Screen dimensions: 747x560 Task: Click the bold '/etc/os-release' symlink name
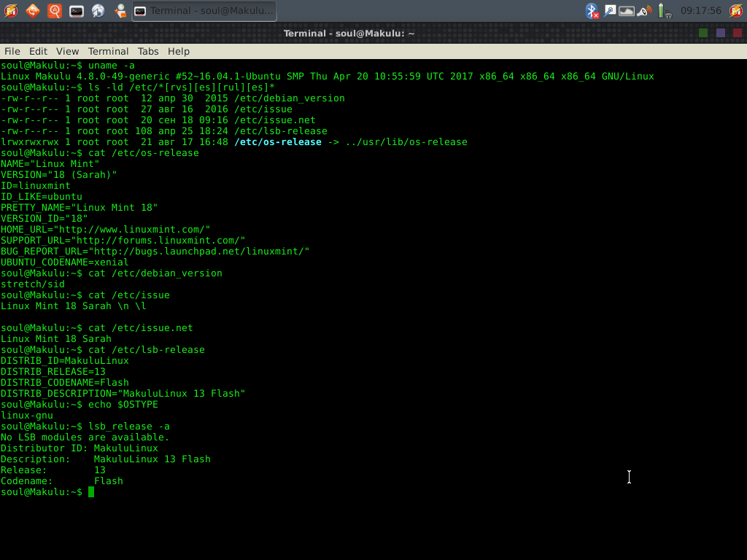(278, 142)
